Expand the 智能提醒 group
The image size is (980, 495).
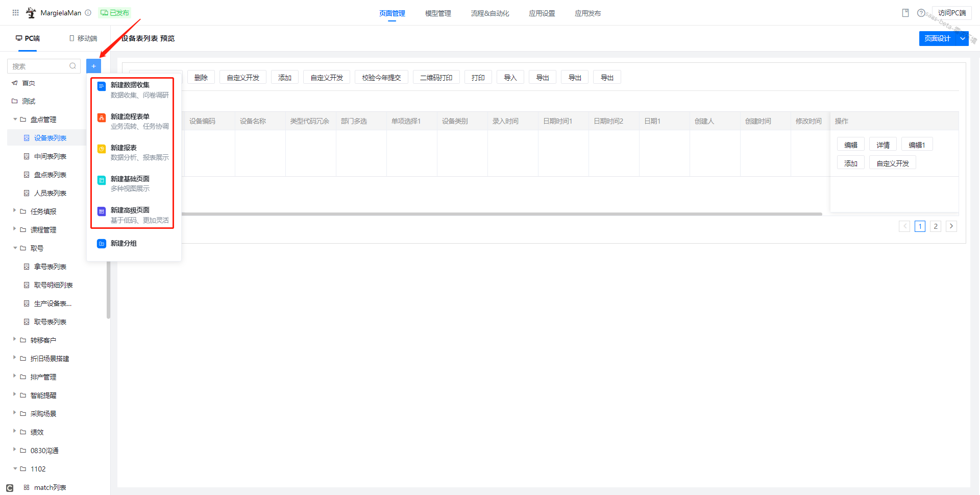pyautogui.click(x=15, y=394)
